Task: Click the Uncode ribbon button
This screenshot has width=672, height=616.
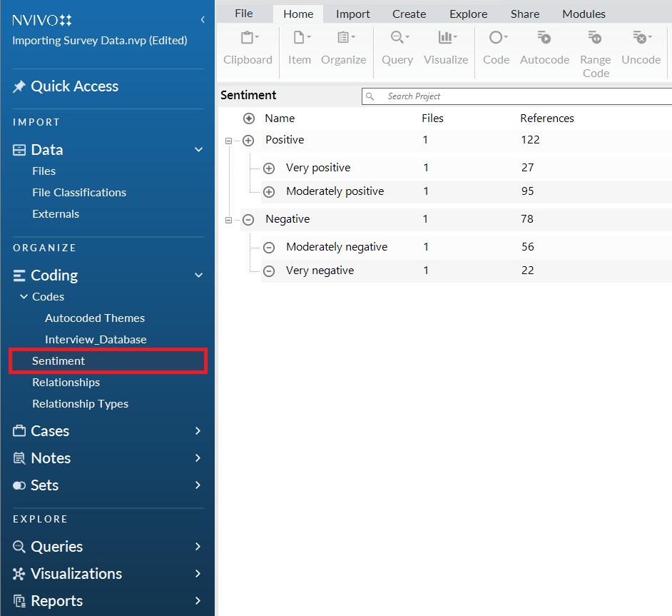Action: 641,48
